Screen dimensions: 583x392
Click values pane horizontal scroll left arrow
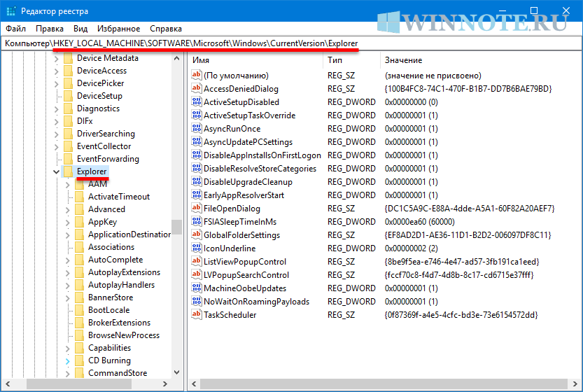coord(194,384)
